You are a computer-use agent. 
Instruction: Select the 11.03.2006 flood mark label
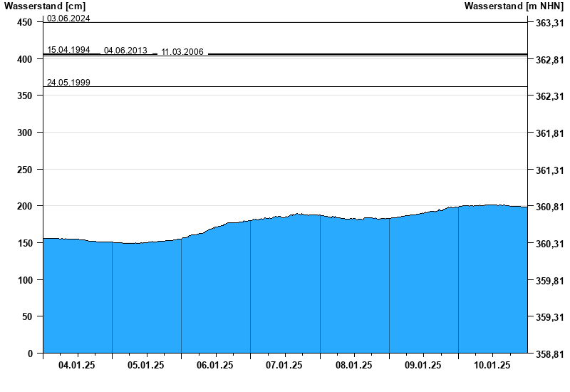[182, 52]
